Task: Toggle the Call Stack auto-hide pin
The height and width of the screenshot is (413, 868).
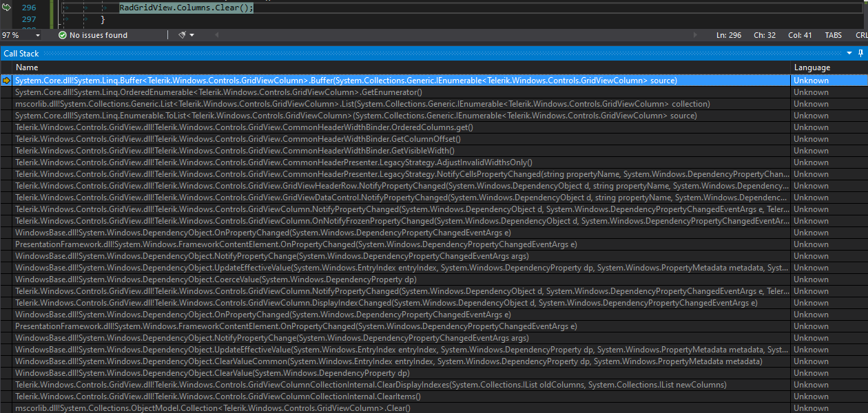Action: point(861,54)
